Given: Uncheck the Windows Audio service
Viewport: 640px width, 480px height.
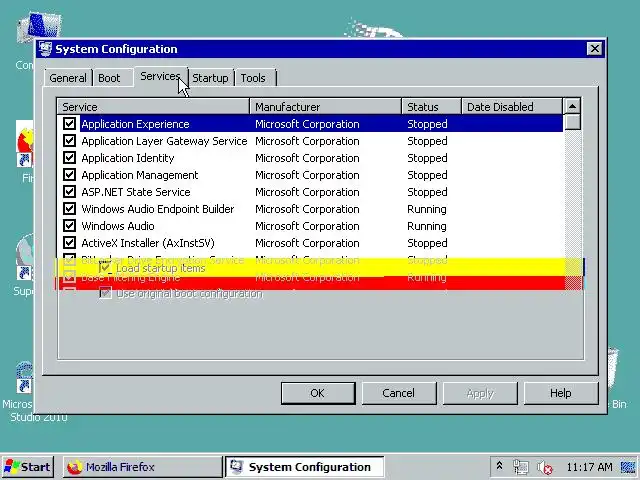Looking at the screenshot, I should [x=69, y=226].
